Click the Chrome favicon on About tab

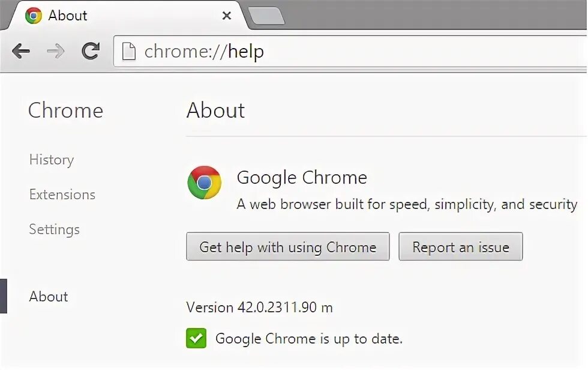(34, 16)
